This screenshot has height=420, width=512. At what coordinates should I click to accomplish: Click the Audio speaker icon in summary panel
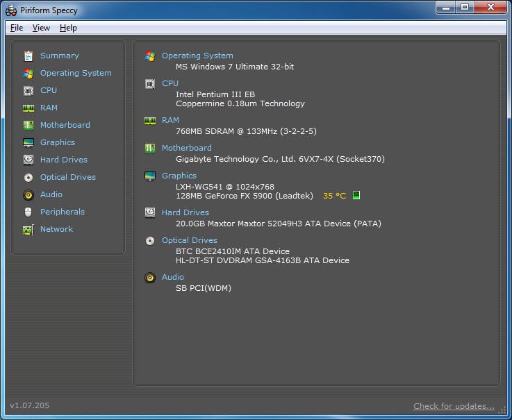click(150, 278)
